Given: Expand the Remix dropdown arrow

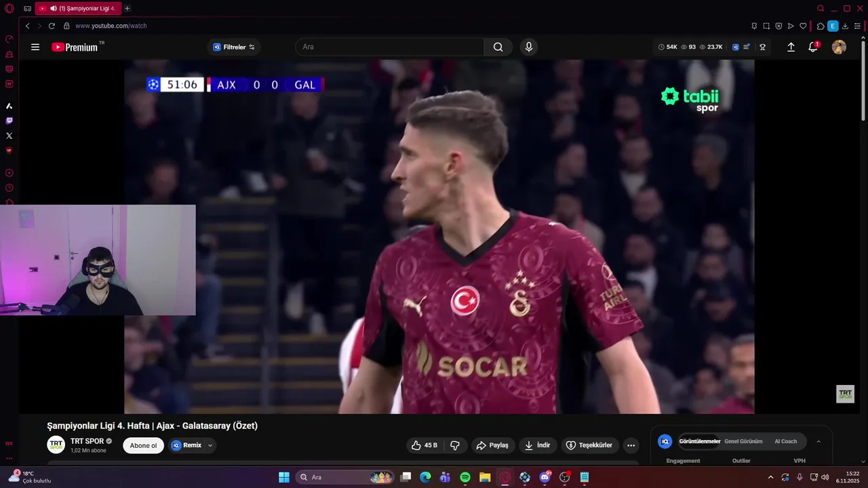Looking at the screenshot, I should [210, 445].
